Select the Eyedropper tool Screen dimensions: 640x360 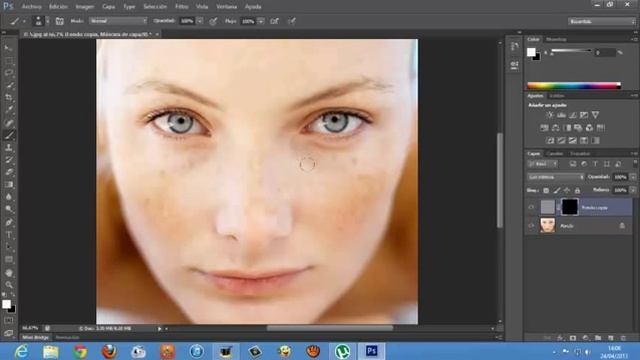9,109
